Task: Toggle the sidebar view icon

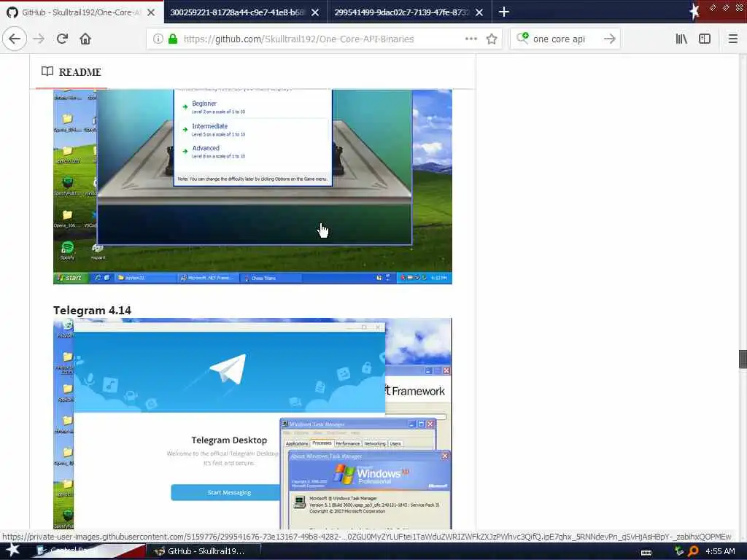Action: [705, 39]
